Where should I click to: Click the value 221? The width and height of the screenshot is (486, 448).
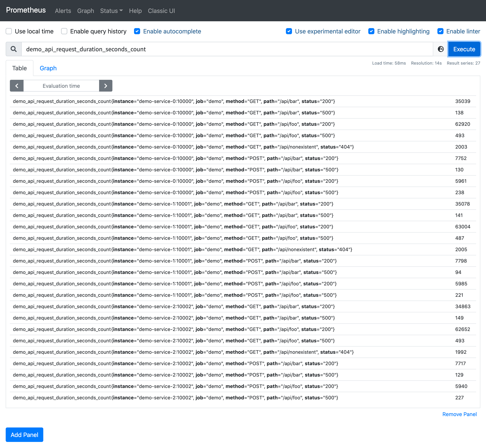click(x=459, y=295)
